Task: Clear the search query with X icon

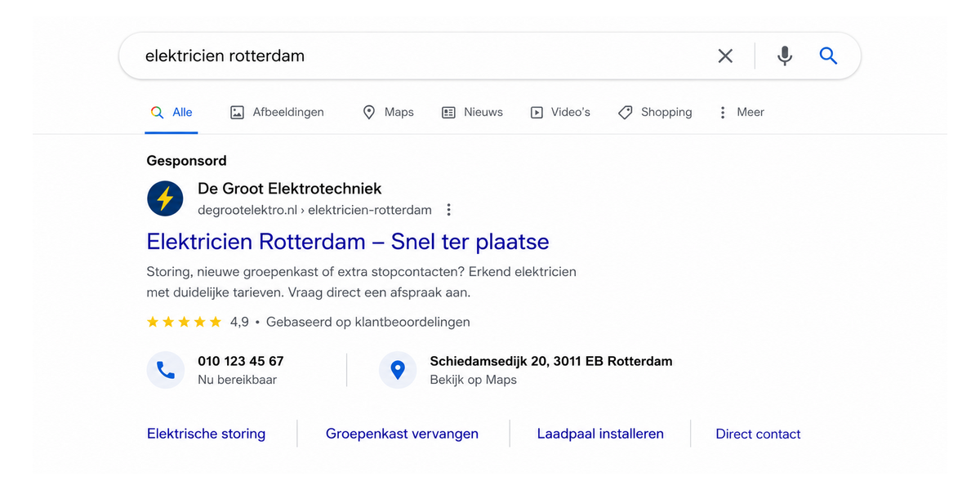Action: tap(725, 56)
